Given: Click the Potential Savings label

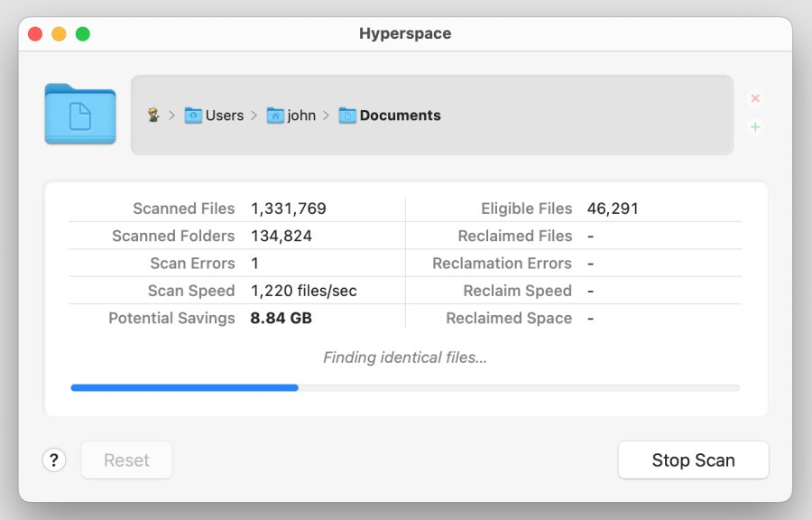Looking at the screenshot, I should pos(171,318).
